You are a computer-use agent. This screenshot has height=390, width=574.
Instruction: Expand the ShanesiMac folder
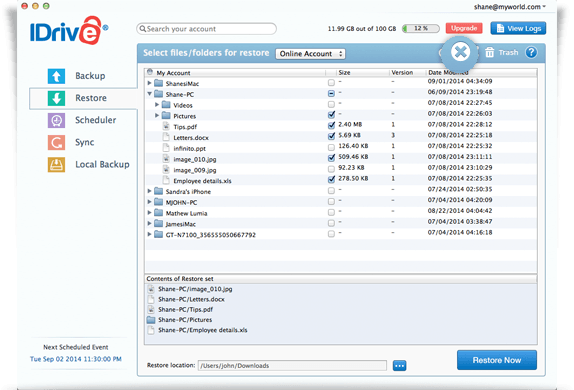point(149,83)
